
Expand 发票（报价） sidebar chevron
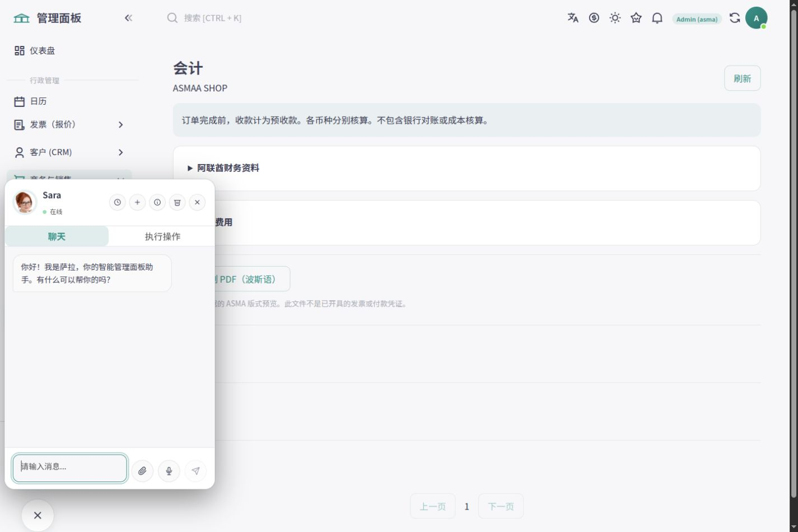(120, 125)
